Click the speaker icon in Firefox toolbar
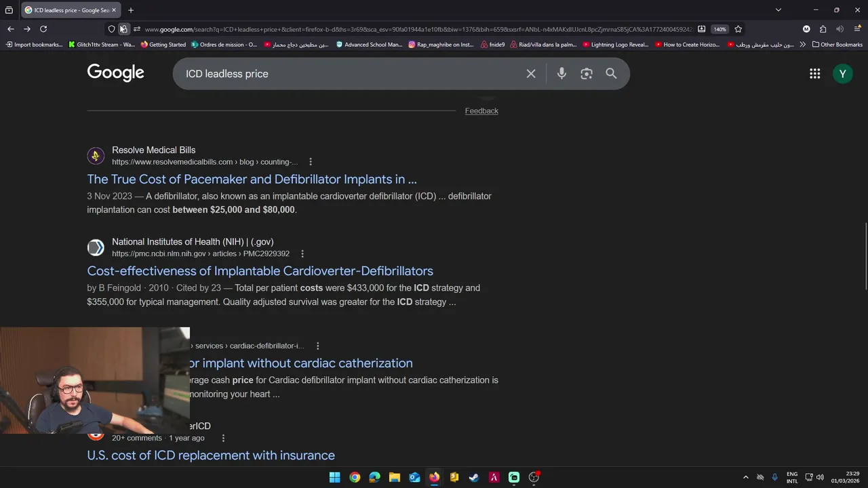Viewport: 868px width, 488px height. (x=840, y=29)
